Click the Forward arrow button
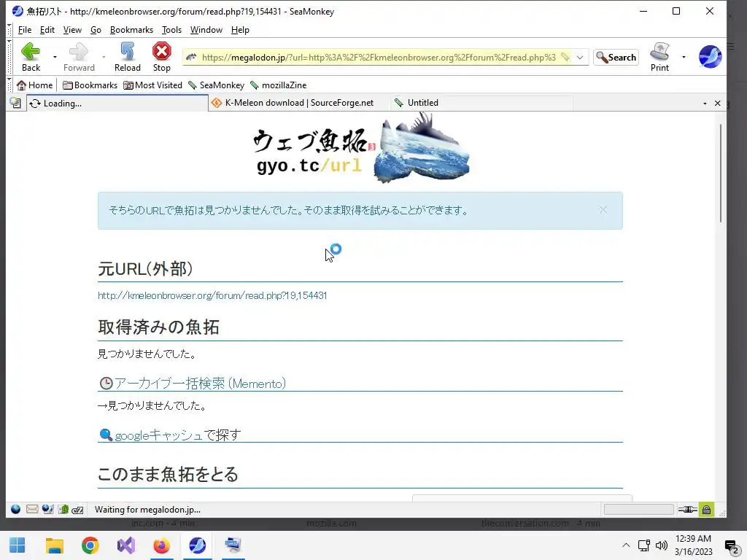This screenshot has width=747, height=560. pos(79,57)
